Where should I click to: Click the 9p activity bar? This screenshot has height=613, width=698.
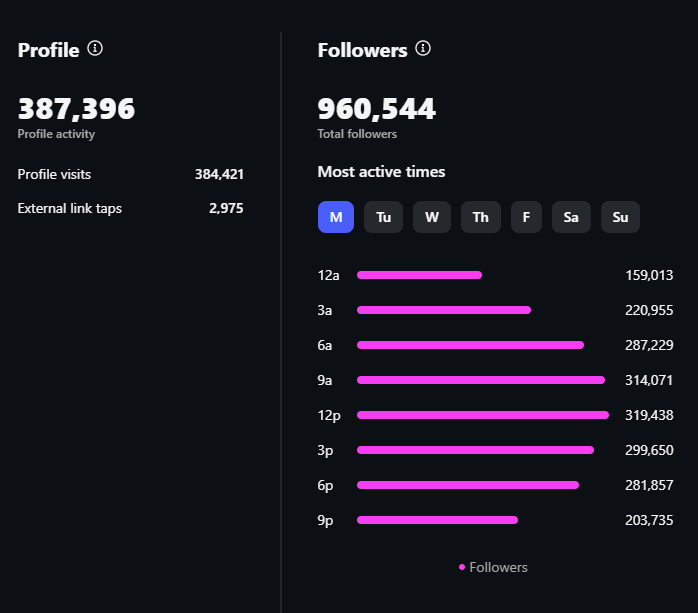pyautogui.click(x=438, y=520)
